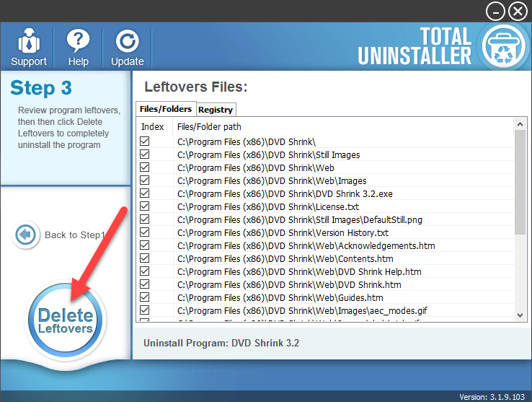Switch to the Registry tab

[216, 110]
